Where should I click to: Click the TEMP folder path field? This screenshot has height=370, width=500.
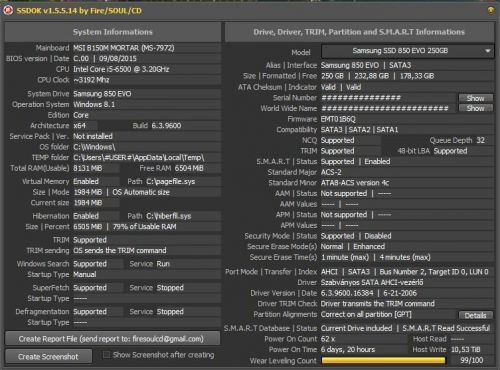(146, 157)
